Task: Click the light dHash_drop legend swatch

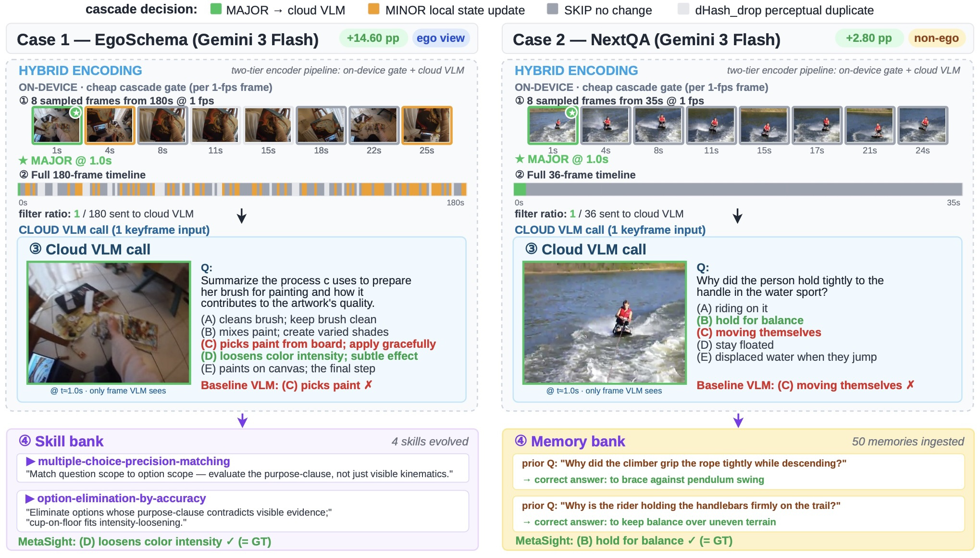Action: (x=683, y=9)
